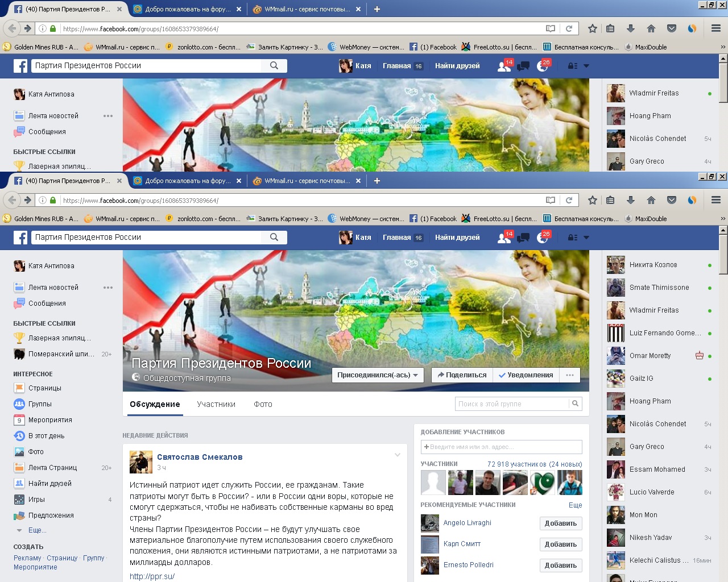Open the three-dot more actions button on group cover
728x582 pixels.
pos(569,375)
